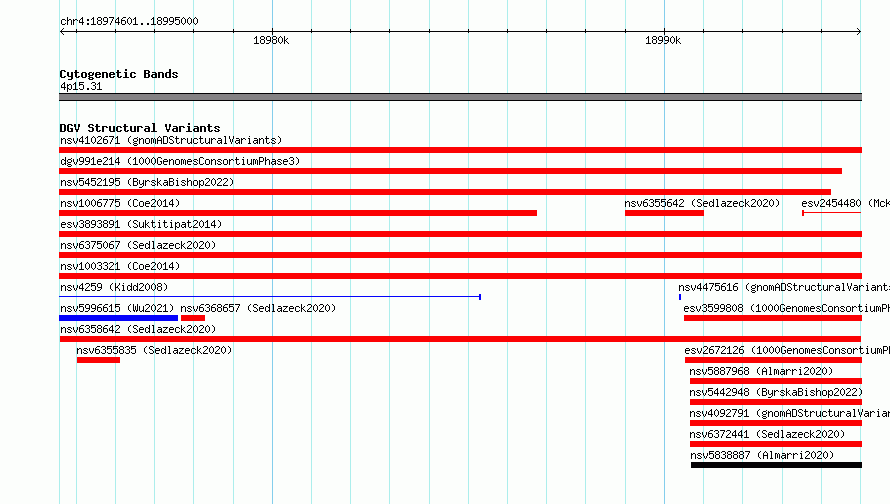
Task: Click the thin blue line under nsv4259
Action: (x=270, y=297)
